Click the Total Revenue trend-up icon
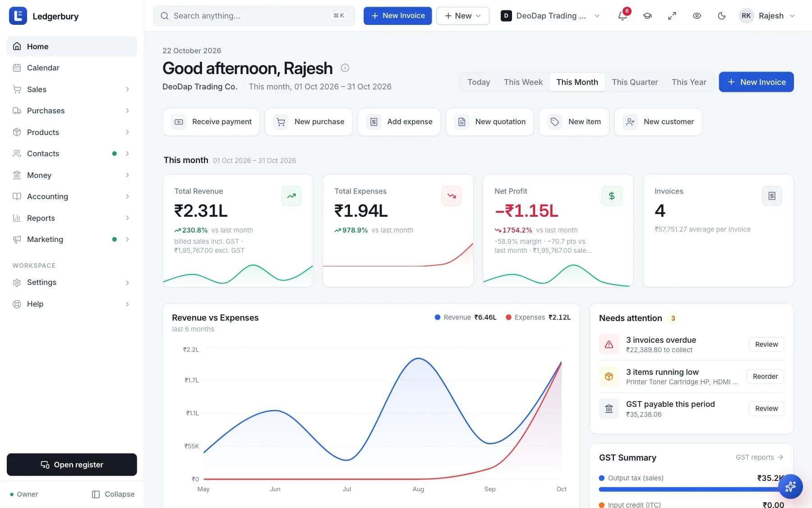The image size is (812, 508). point(291,196)
